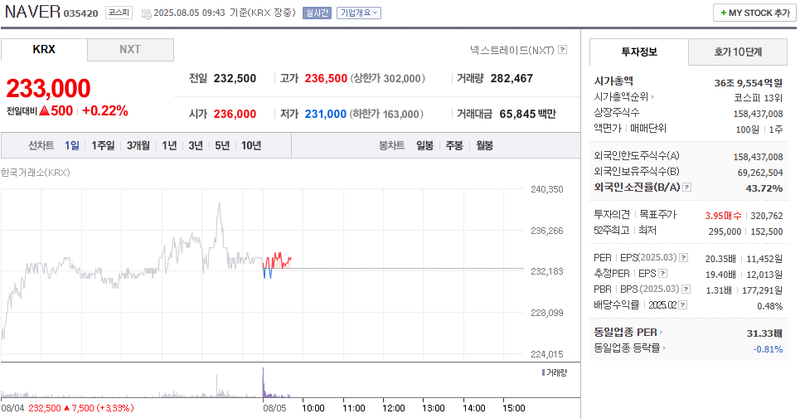800x419 pixels.
Task: Click the 전일 value 232,500
Action: (x=235, y=78)
